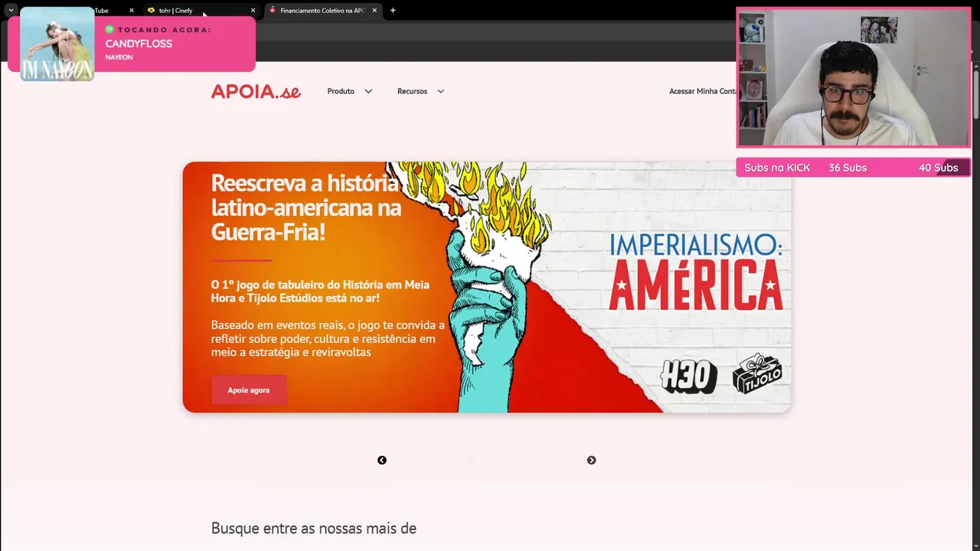Select the Financiamento Coletivo na APOIA.se tab
This screenshot has height=551, width=980.
tap(322, 11)
